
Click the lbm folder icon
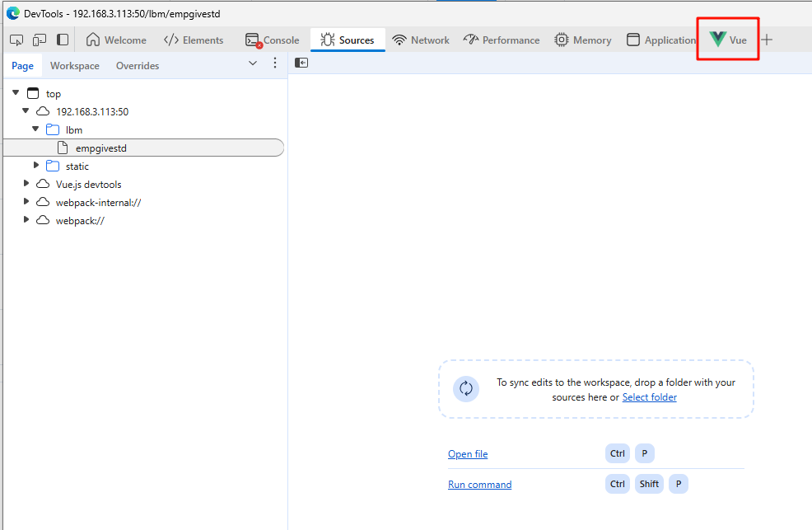53,129
